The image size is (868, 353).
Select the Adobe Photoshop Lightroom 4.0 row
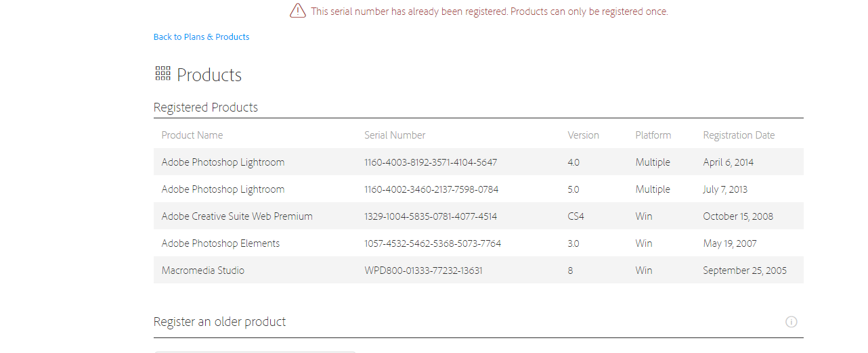[479, 162]
